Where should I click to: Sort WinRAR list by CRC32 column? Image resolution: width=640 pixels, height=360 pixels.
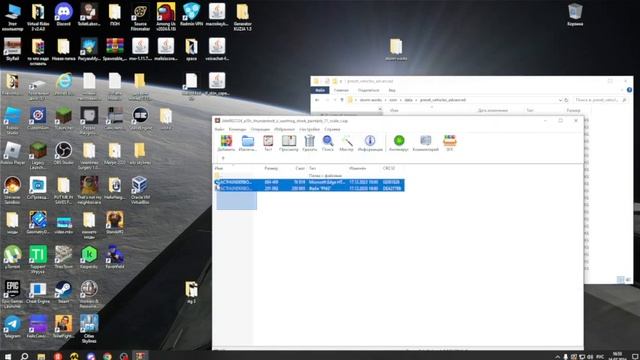point(389,168)
